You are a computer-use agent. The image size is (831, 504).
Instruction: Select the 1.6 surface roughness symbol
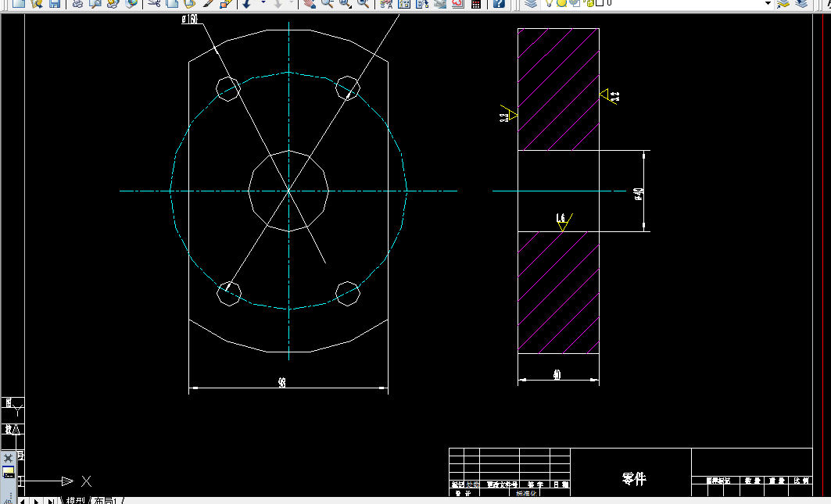(x=563, y=222)
